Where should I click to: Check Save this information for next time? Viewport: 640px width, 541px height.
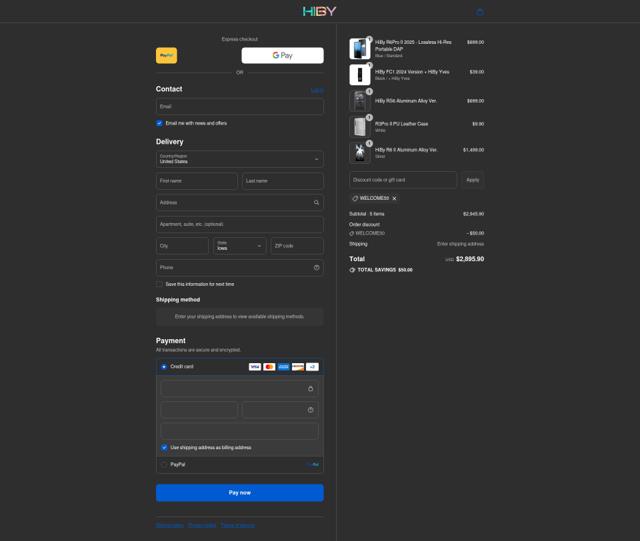159,284
